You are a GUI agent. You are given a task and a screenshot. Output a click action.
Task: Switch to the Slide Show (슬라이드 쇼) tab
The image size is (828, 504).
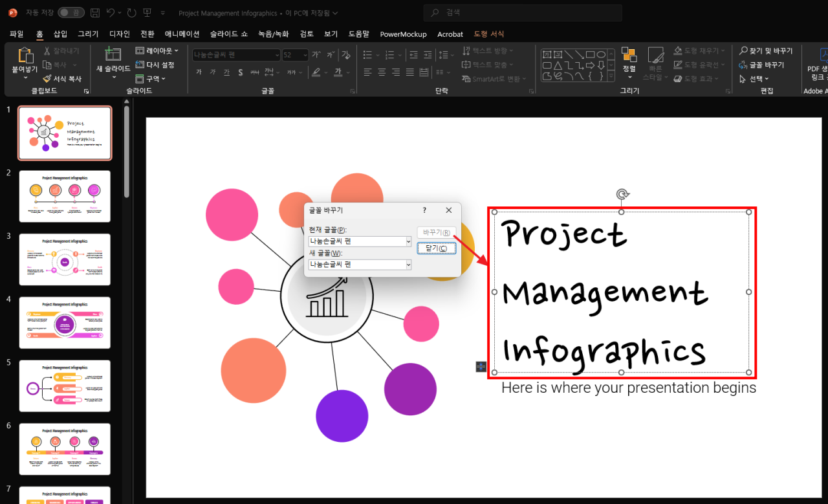[x=229, y=34]
